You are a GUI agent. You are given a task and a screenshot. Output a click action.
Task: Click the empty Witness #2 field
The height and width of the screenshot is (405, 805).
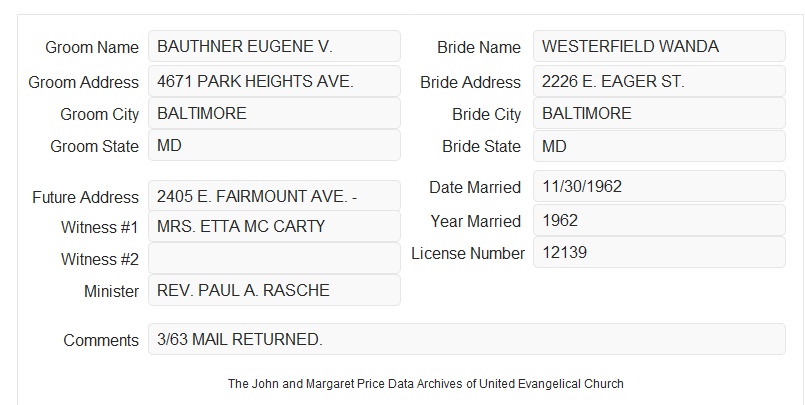(274, 258)
